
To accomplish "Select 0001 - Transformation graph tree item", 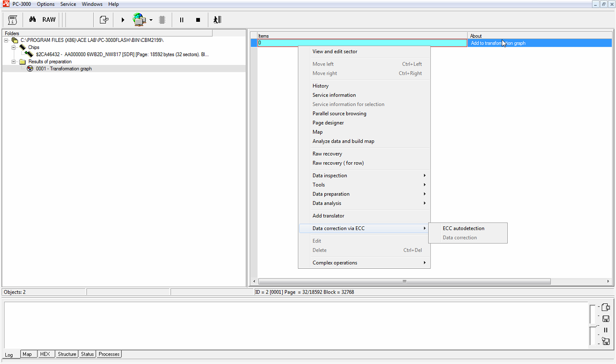I will click(x=64, y=69).
